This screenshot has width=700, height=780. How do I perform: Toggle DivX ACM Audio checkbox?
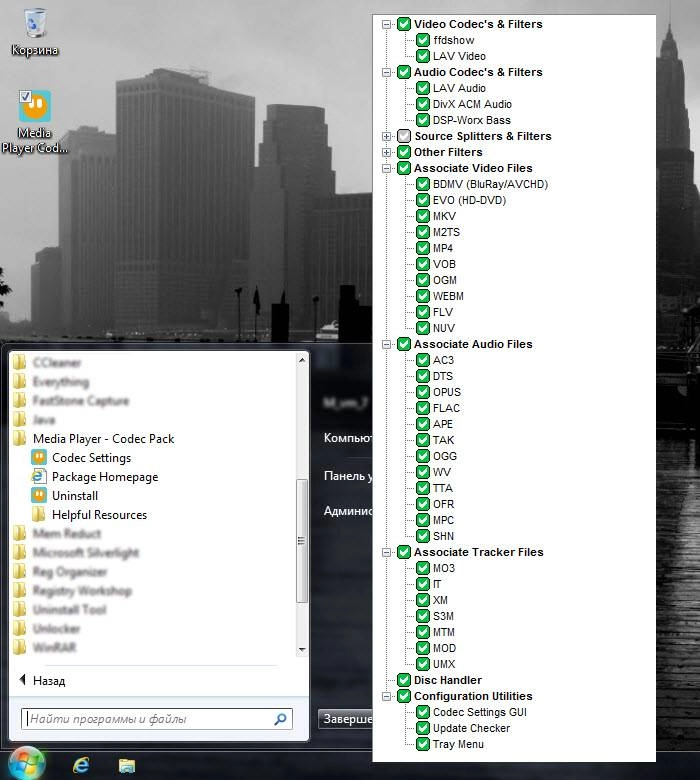(423, 104)
